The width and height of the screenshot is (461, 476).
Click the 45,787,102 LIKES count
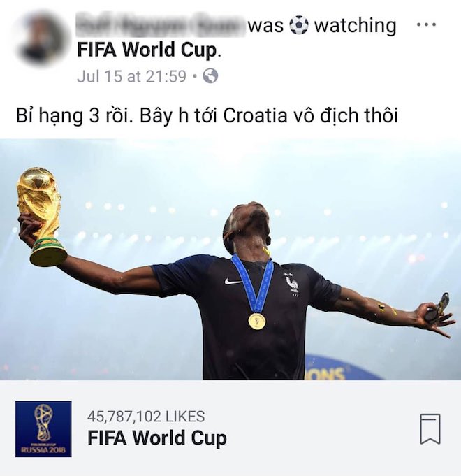pyautogui.click(x=146, y=417)
